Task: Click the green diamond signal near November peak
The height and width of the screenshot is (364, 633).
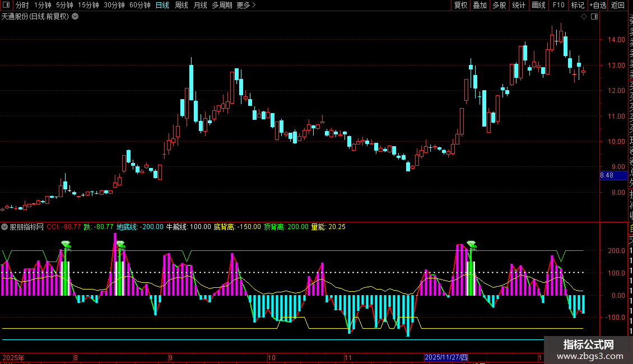Action: point(471,244)
